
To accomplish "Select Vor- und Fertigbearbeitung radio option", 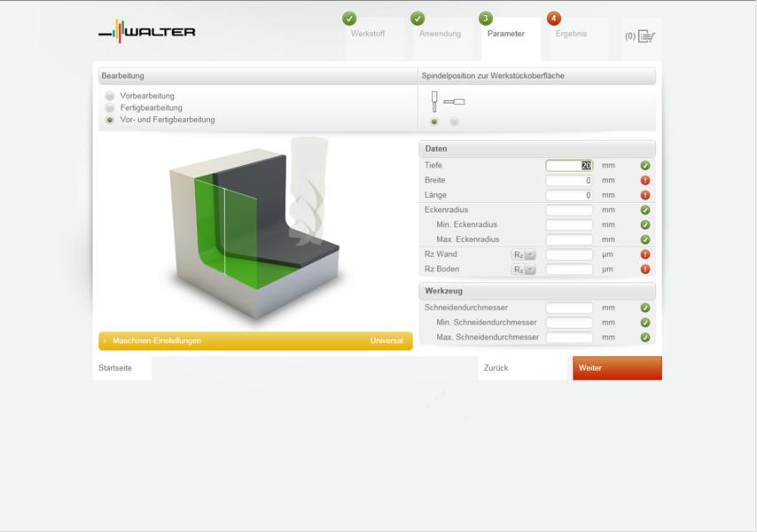I will click(110, 120).
